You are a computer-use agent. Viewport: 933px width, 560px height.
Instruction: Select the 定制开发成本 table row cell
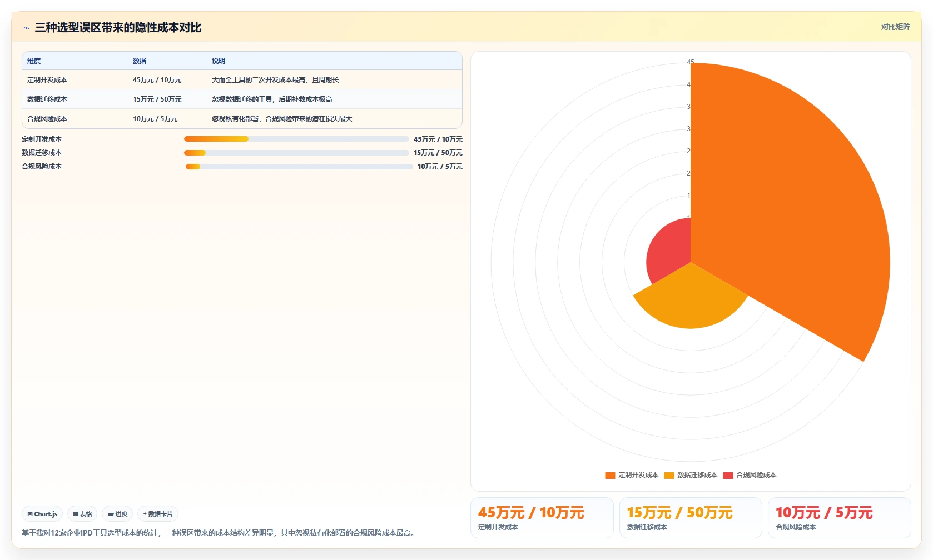47,80
